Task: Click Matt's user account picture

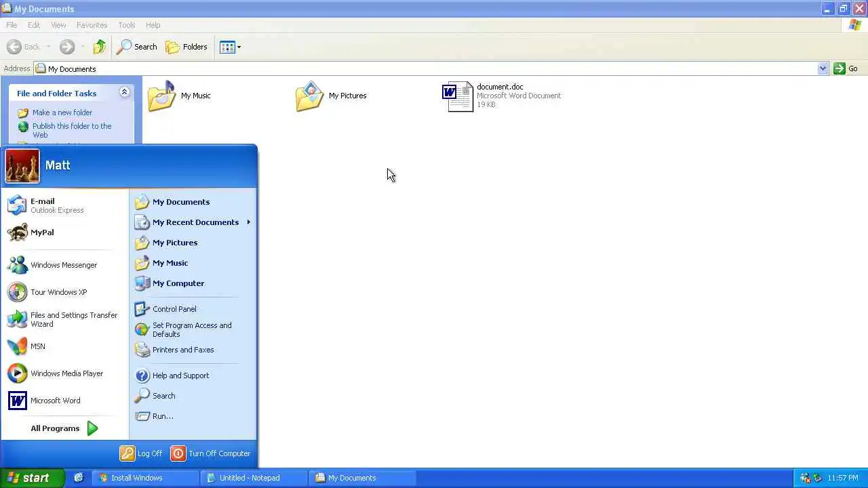Action: pos(22,166)
